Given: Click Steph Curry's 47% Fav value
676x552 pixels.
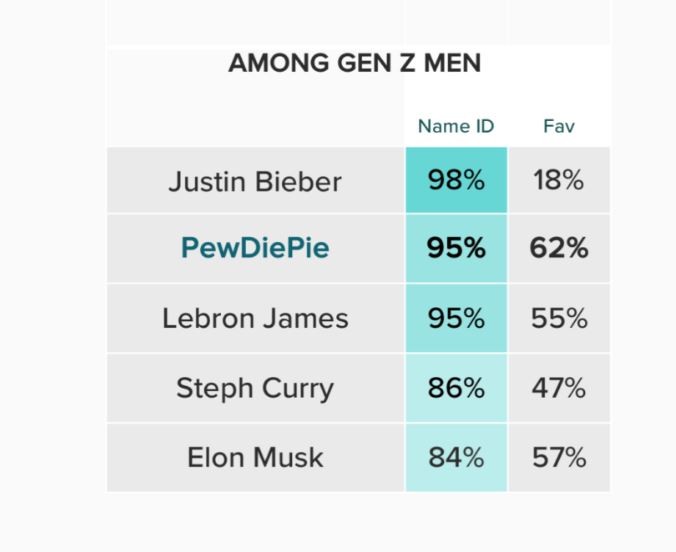Looking at the screenshot, I should point(559,388).
